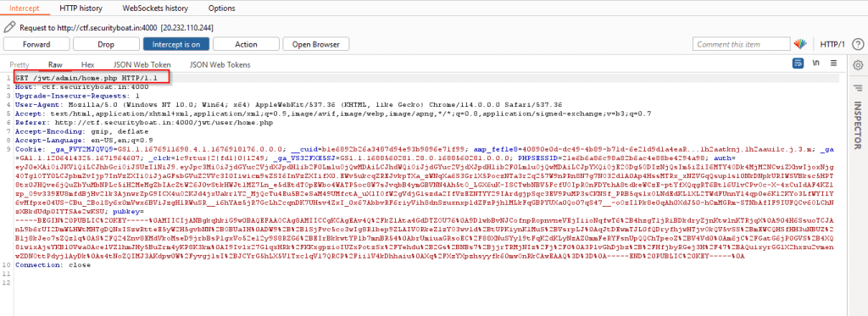This screenshot has height=316, width=868.
Task: Open Inspector settings gear icon
Action: click(858, 64)
